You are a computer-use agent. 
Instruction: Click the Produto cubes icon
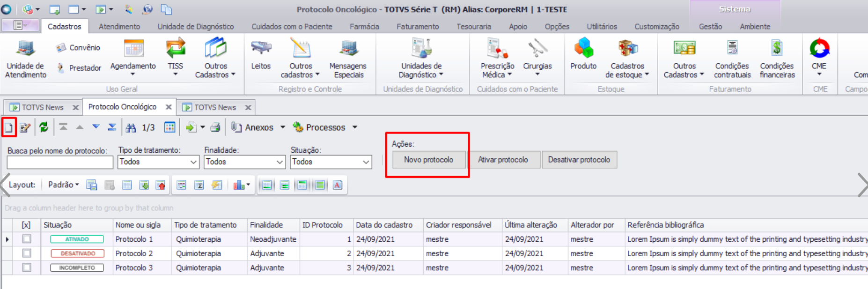point(583,55)
